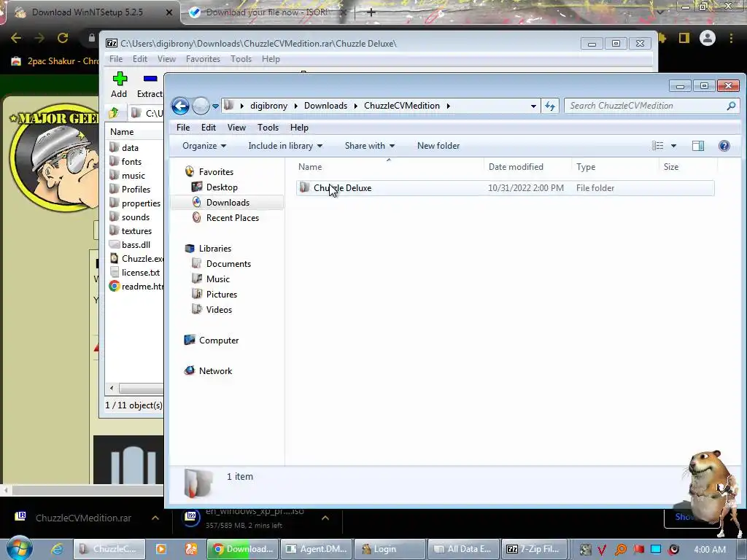The height and width of the screenshot is (560, 747).
Task: Open Chrome three-dot menu
Action: [731, 38]
